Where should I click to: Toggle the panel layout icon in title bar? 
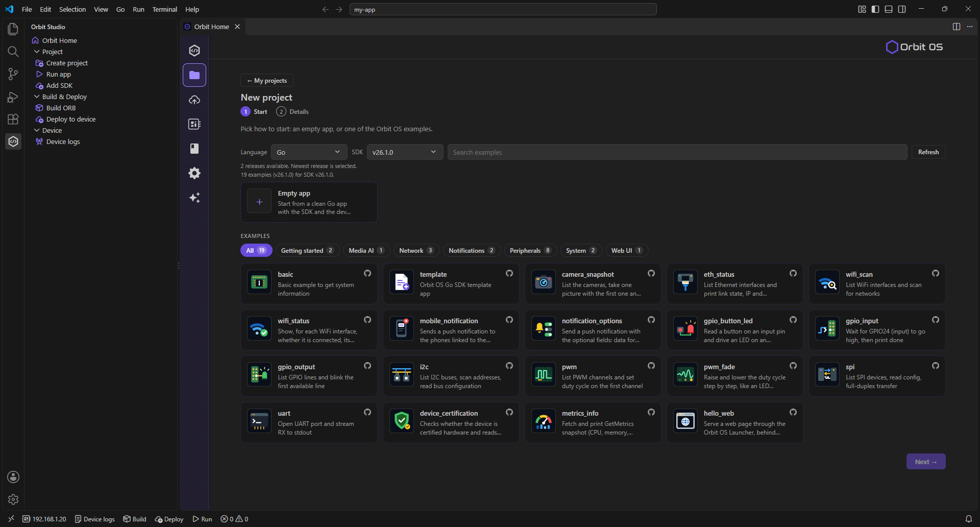click(889, 9)
